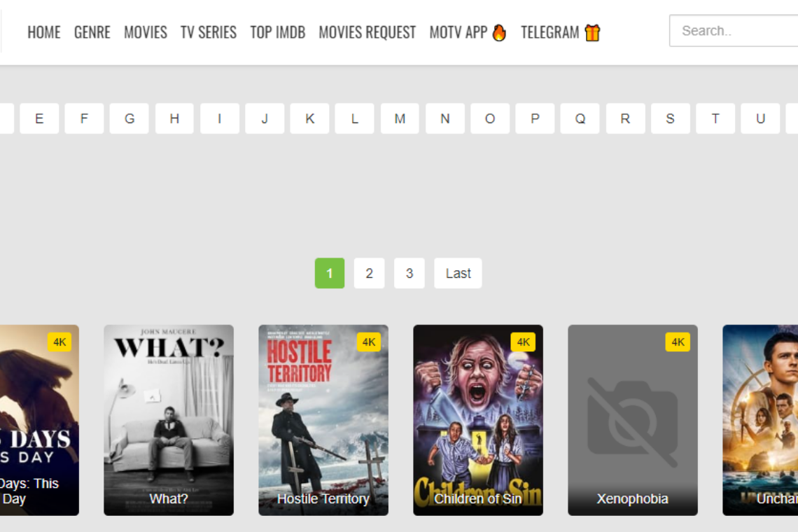Open the Xenophobia movie card
This screenshot has height=532, width=798.
coord(633,421)
